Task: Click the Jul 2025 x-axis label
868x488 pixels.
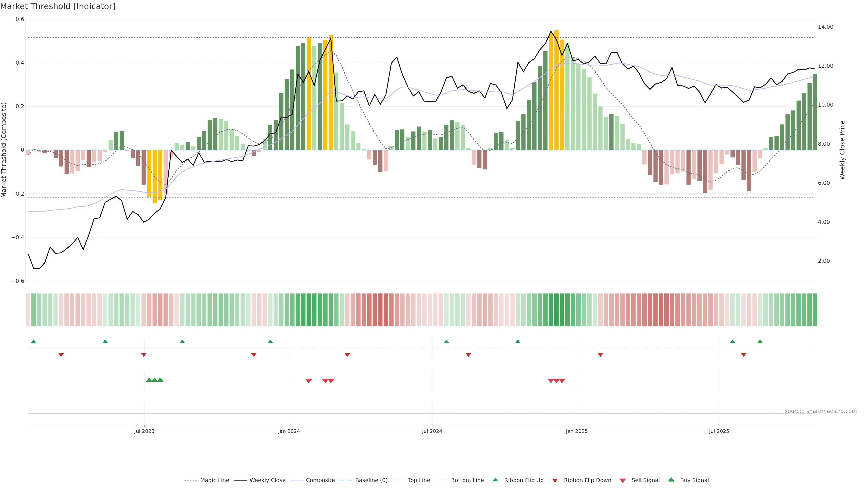Action: pyautogui.click(x=719, y=431)
